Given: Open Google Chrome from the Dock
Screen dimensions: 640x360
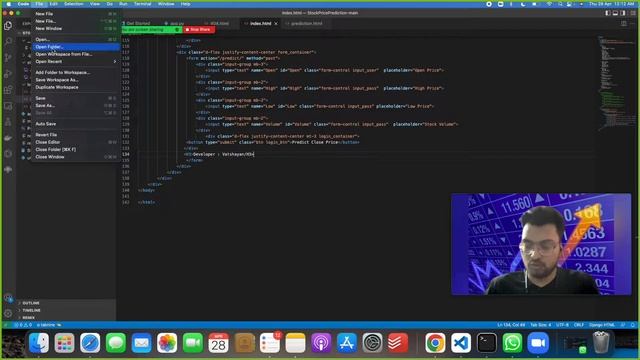Looking at the screenshot, I should (435, 343).
